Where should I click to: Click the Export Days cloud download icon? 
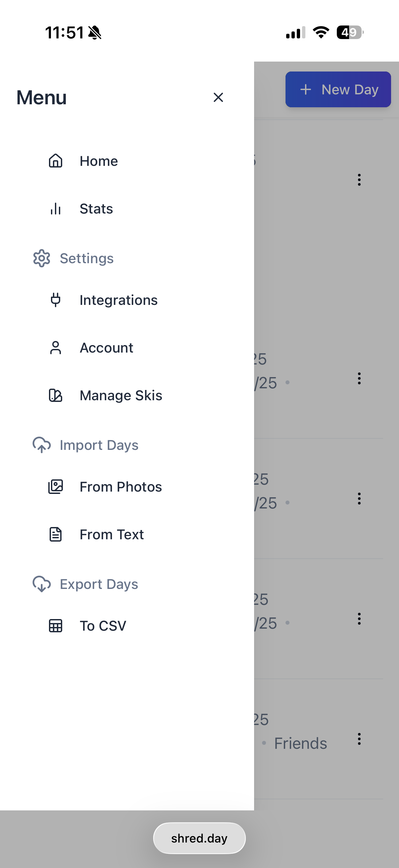[x=42, y=584]
